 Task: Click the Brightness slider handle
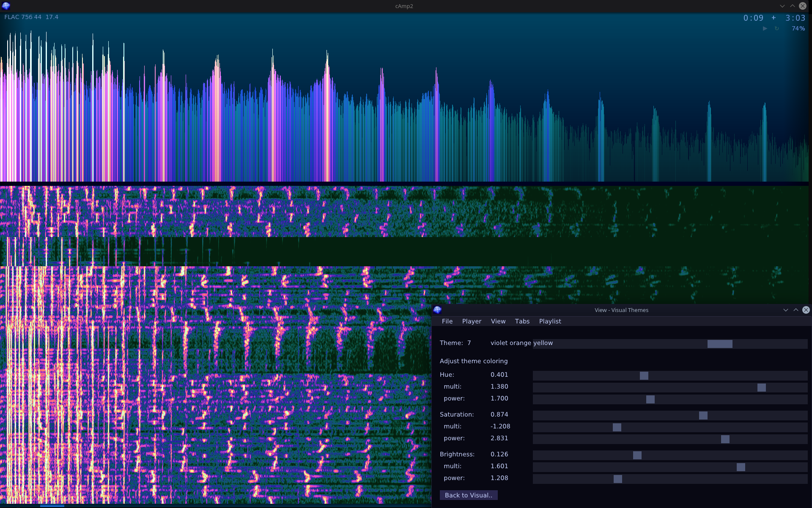pyautogui.click(x=637, y=455)
